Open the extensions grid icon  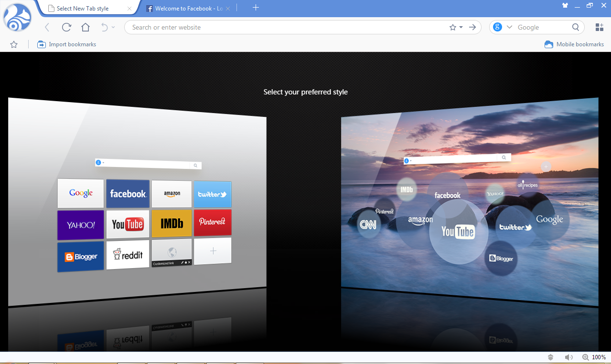point(600,27)
